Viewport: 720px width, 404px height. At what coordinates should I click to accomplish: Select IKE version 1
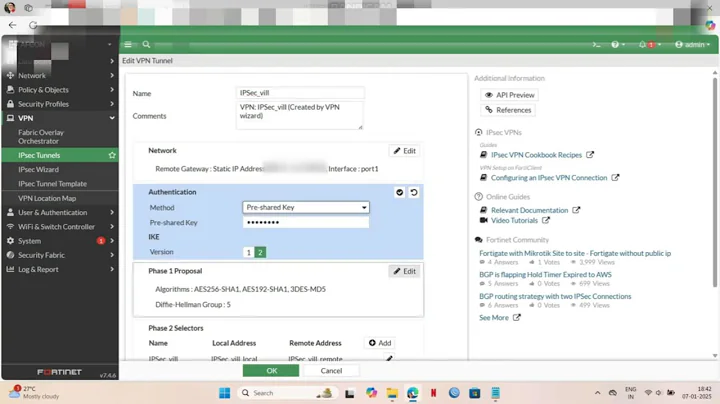click(248, 252)
